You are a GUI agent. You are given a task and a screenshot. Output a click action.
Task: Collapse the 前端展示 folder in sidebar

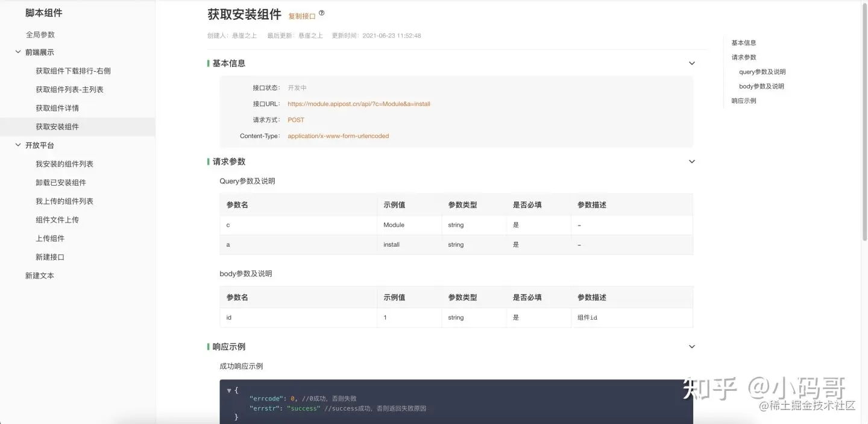(18, 52)
